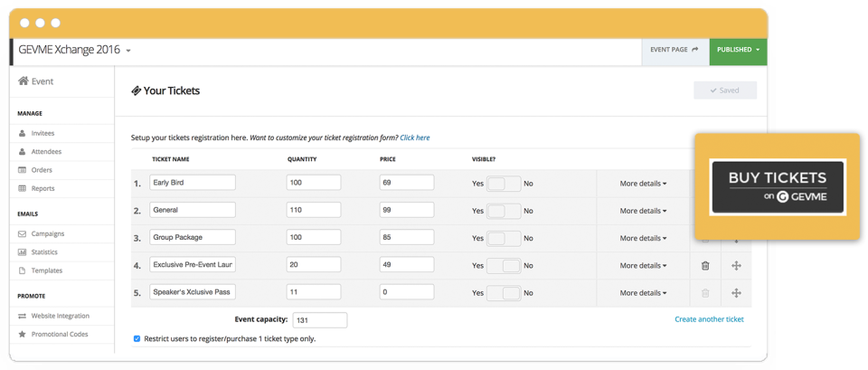Click the Exclusive Pre-Event Launch quantity field 20

click(x=314, y=265)
